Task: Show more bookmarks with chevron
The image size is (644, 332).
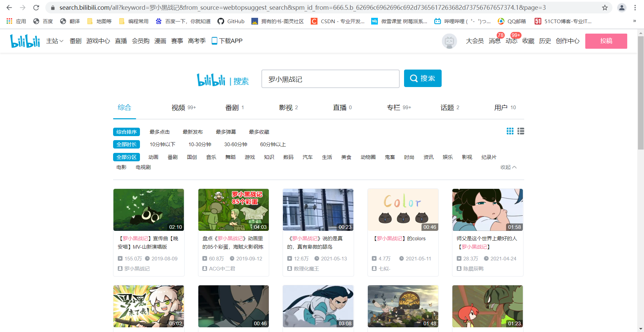Action: (x=634, y=21)
